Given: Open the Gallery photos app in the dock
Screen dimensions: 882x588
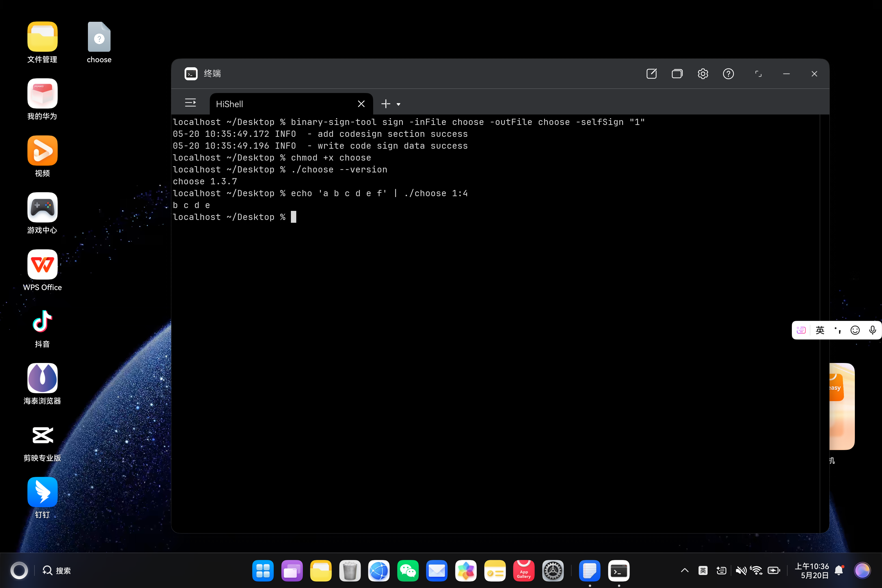Looking at the screenshot, I should coord(466,571).
